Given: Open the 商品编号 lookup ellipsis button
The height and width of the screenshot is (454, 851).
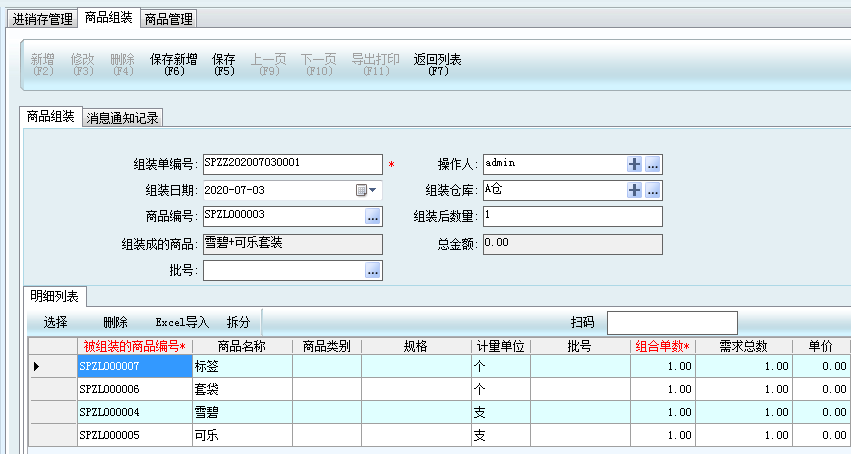Looking at the screenshot, I should point(373,216).
